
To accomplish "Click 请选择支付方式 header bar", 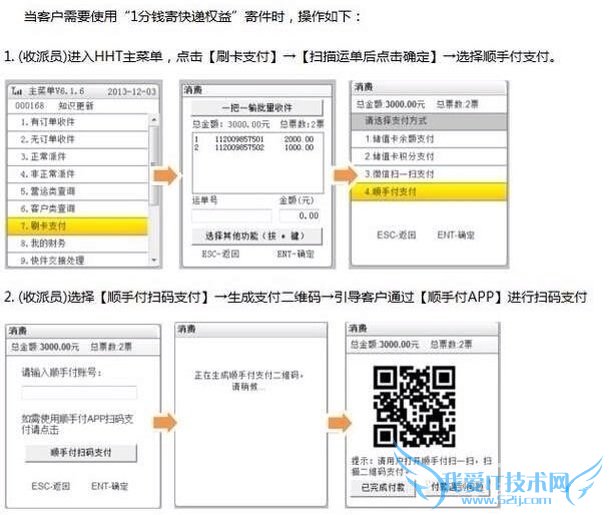I will point(429,121).
